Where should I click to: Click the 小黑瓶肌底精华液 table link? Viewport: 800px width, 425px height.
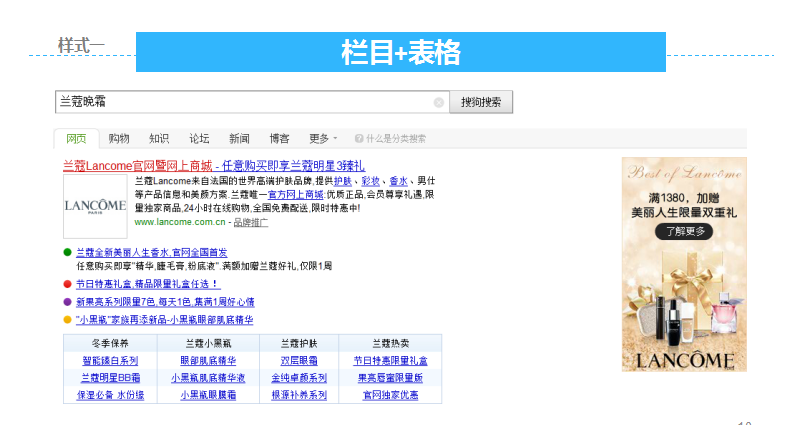pyautogui.click(x=208, y=378)
